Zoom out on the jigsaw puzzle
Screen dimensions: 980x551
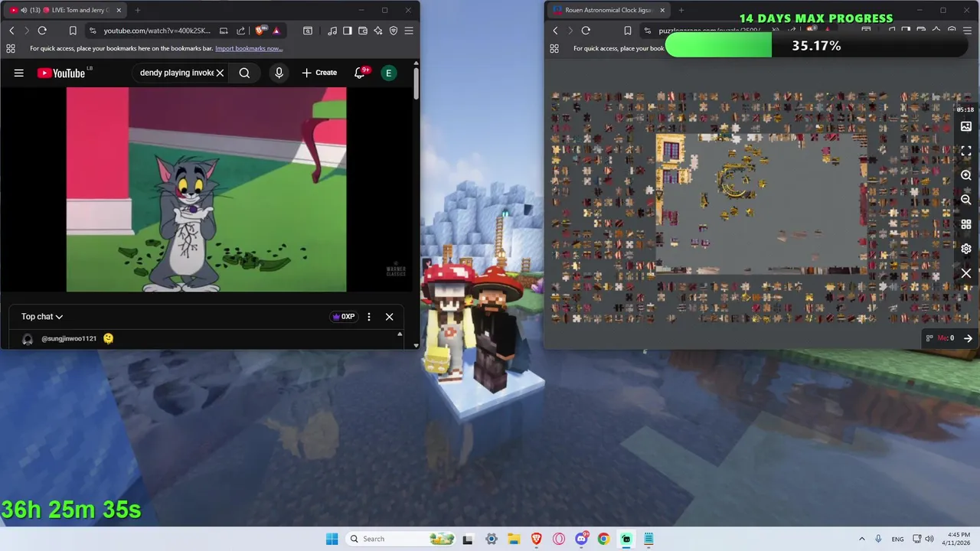click(966, 200)
